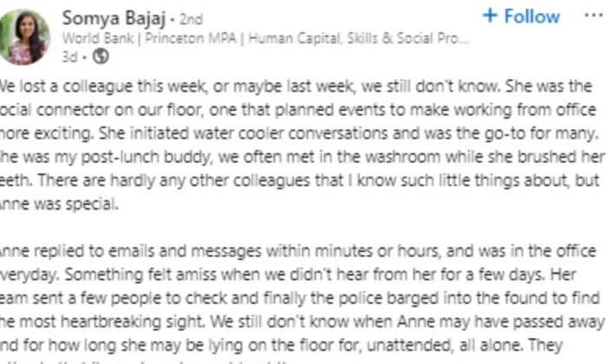The height and width of the screenshot is (364, 607).
Task: Click the line mentioning "planned events"
Action: pyautogui.click(x=295, y=111)
